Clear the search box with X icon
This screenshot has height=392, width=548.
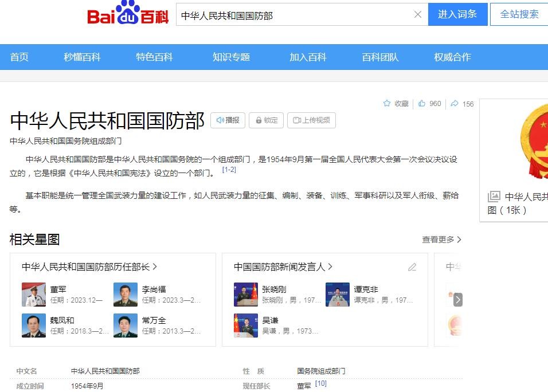[x=418, y=15]
